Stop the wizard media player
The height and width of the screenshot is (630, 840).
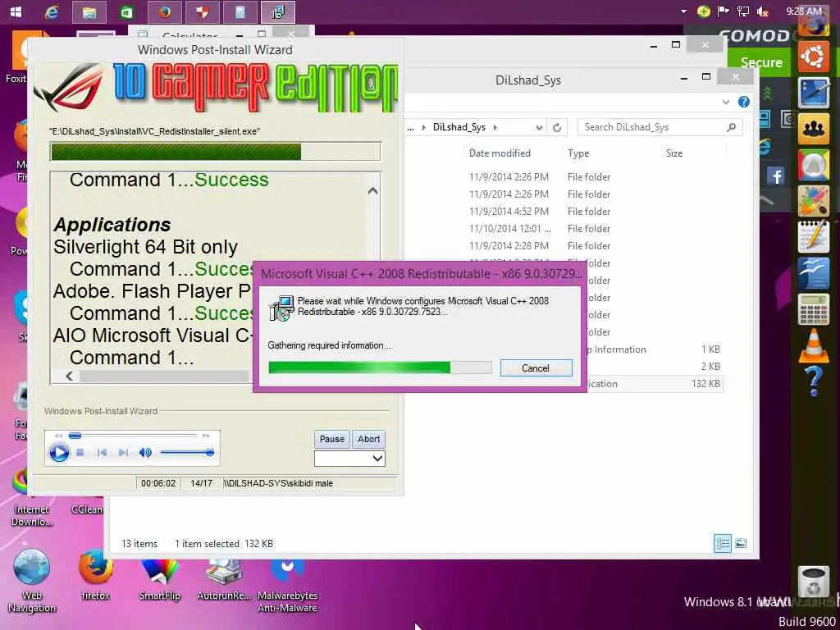tap(80, 453)
